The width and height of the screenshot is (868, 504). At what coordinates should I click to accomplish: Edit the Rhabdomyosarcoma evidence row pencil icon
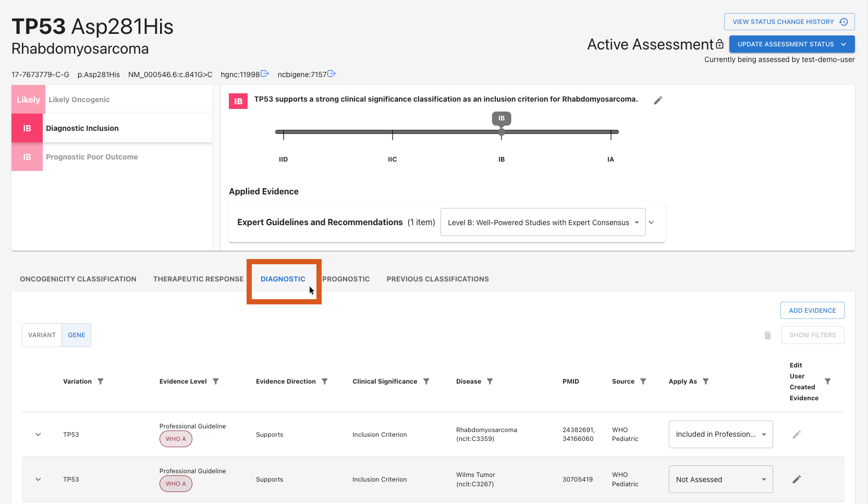click(797, 434)
